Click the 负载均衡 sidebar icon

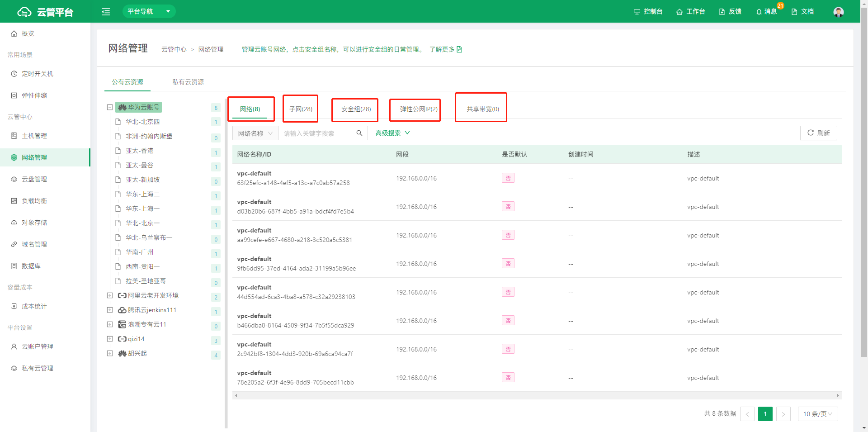14,201
